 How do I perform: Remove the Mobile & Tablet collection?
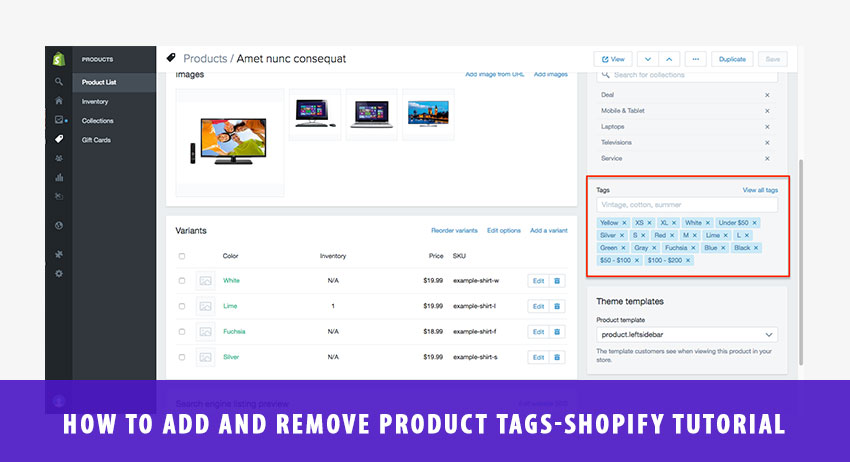pyautogui.click(x=767, y=111)
